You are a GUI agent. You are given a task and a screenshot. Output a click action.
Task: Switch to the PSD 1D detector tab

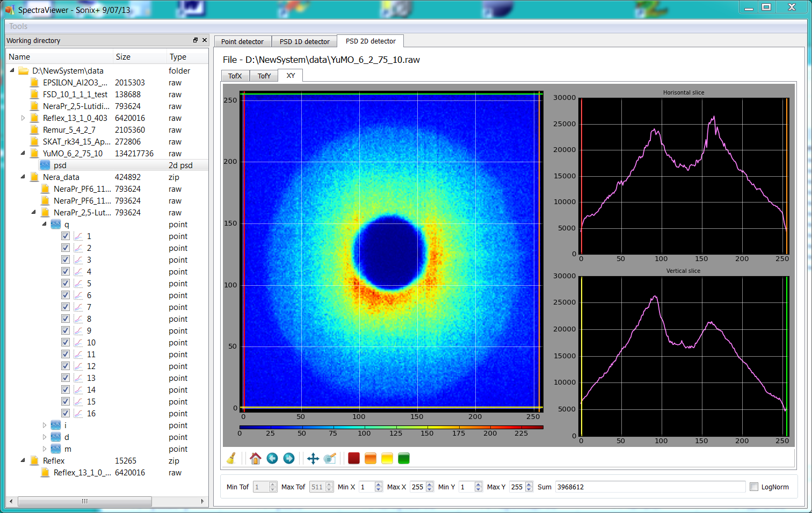[x=305, y=41]
